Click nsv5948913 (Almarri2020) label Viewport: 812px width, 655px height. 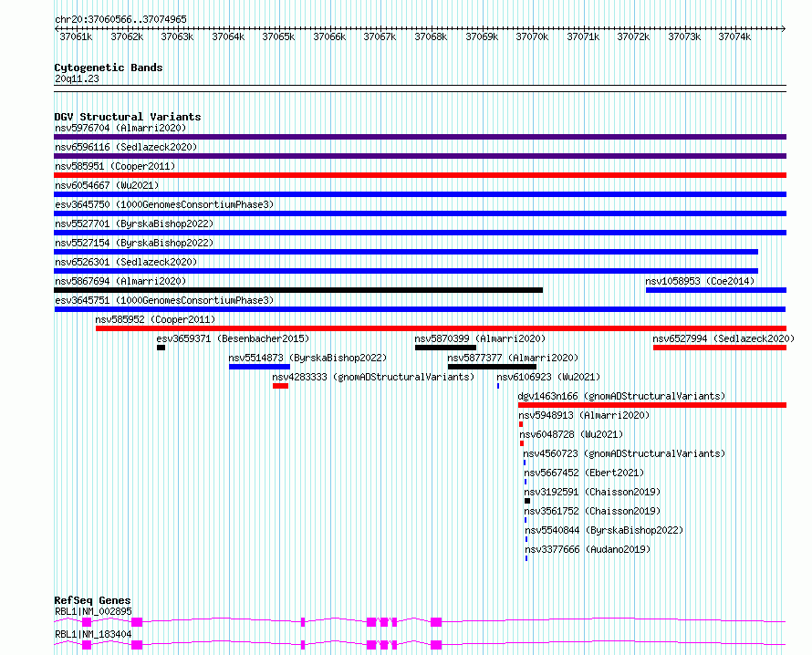(584, 415)
